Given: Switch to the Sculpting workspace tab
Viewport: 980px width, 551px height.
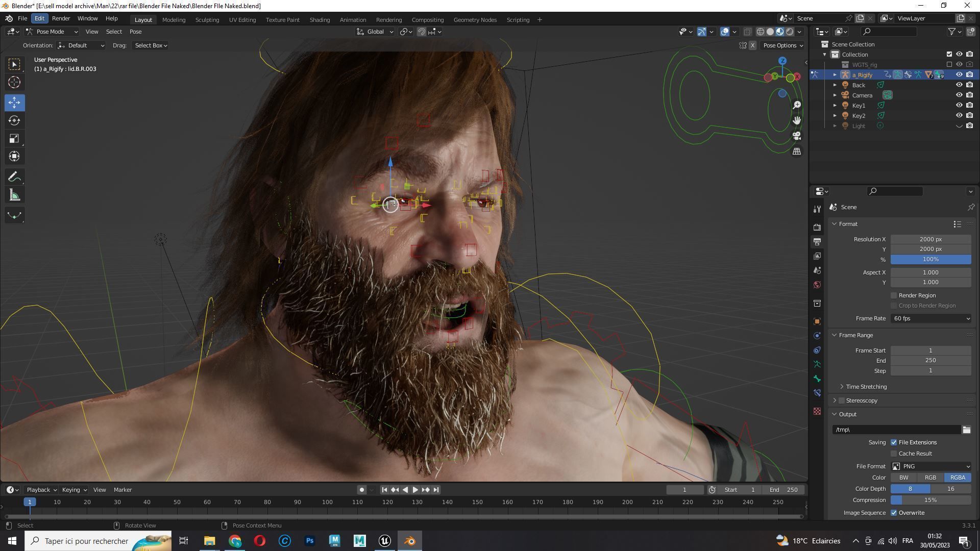Looking at the screenshot, I should [207, 20].
